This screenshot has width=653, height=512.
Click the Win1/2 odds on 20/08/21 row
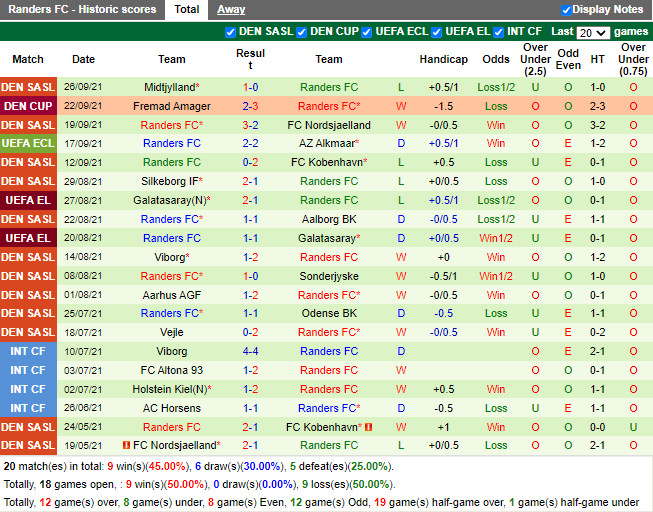(496, 238)
